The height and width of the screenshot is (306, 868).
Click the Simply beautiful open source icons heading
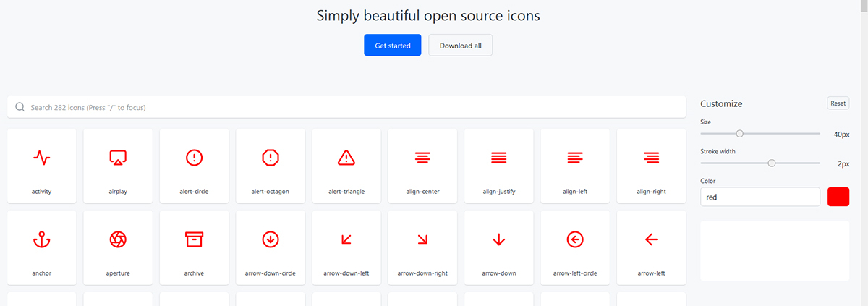pos(428,15)
